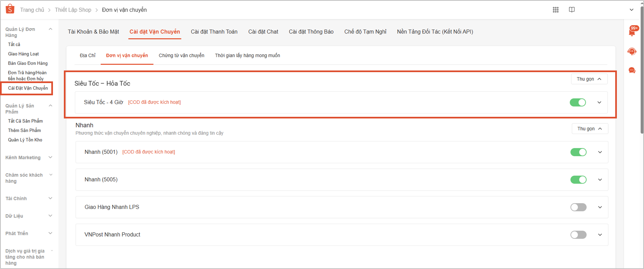Open the seller education book icon
The width and height of the screenshot is (644, 269).
pos(572,10)
